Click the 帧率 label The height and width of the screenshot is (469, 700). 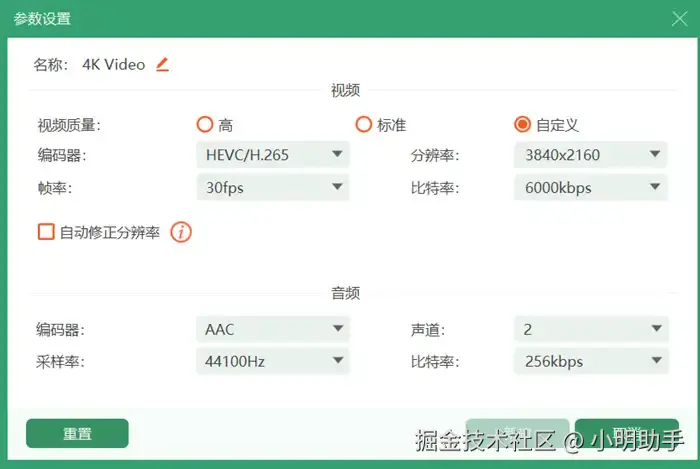(55, 188)
